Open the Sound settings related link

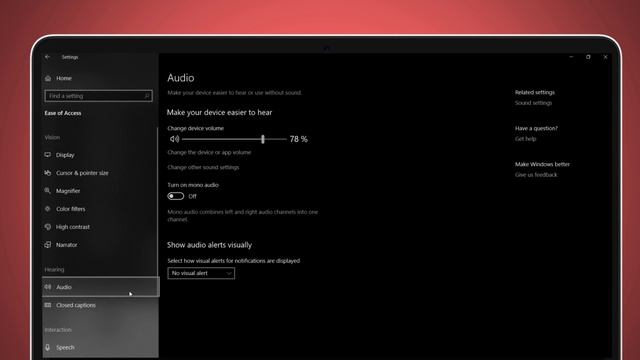point(533,103)
